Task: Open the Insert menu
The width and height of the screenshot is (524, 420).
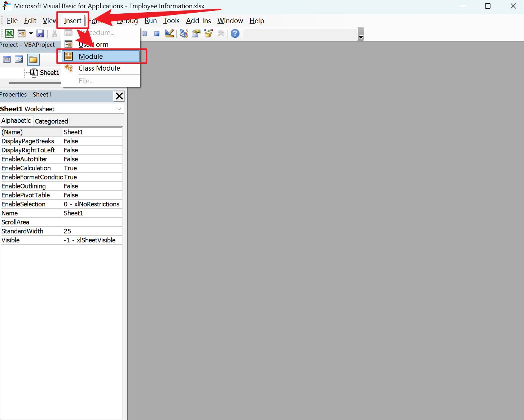Action: [x=72, y=21]
